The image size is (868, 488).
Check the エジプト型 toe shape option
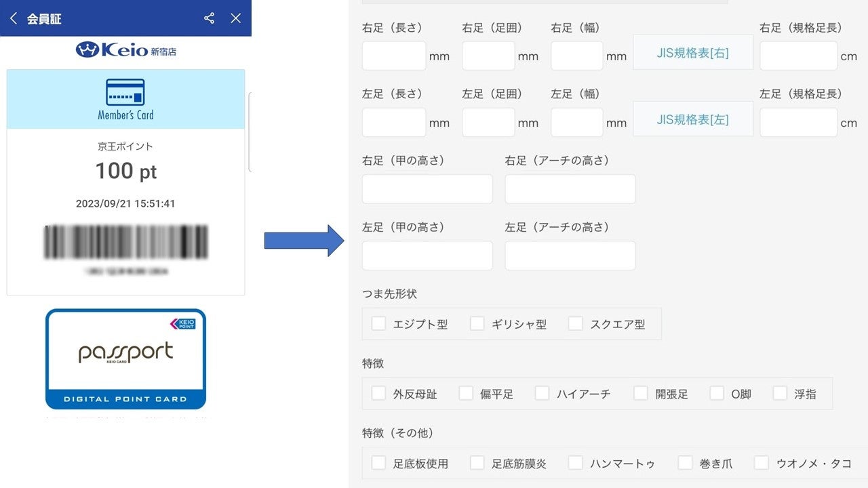point(378,323)
